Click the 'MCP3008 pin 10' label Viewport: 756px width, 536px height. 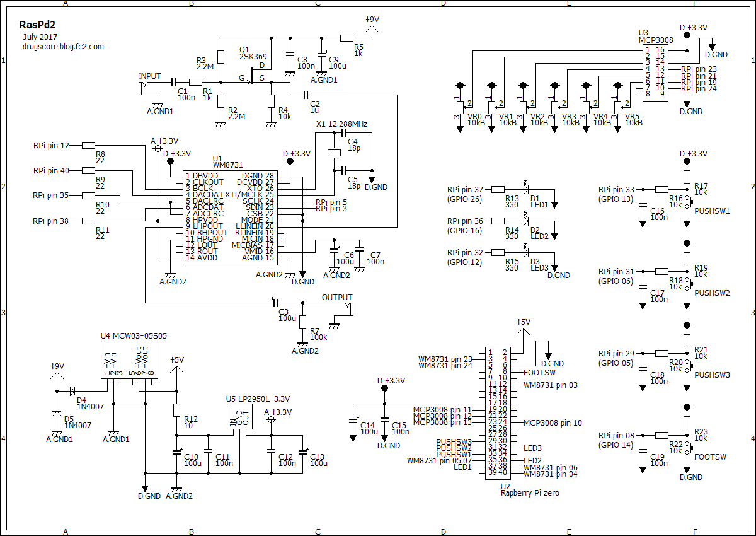[553, 422]
